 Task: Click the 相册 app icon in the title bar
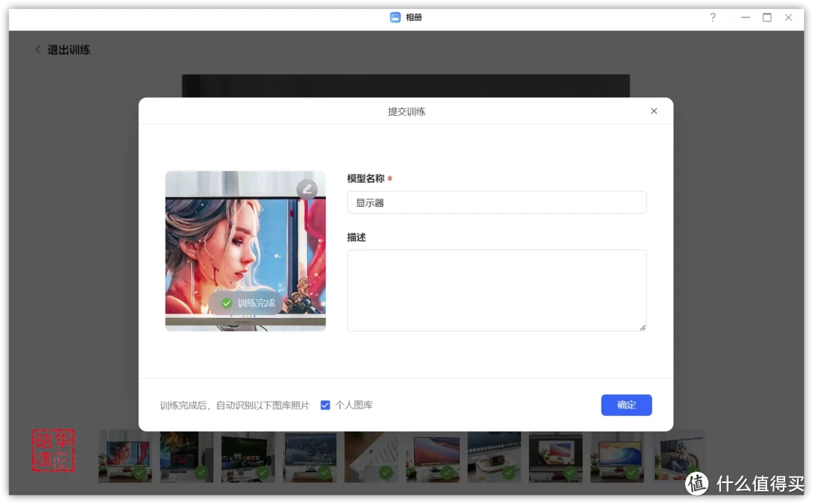(395, 17)
